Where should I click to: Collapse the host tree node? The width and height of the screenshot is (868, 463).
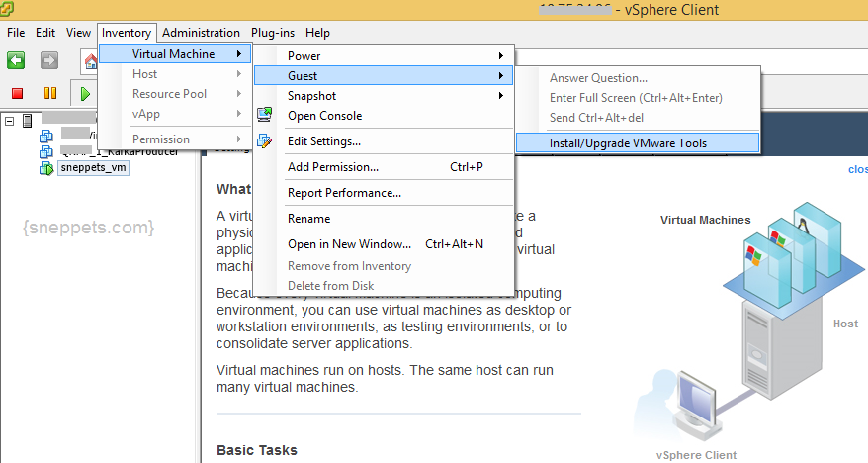10,120
